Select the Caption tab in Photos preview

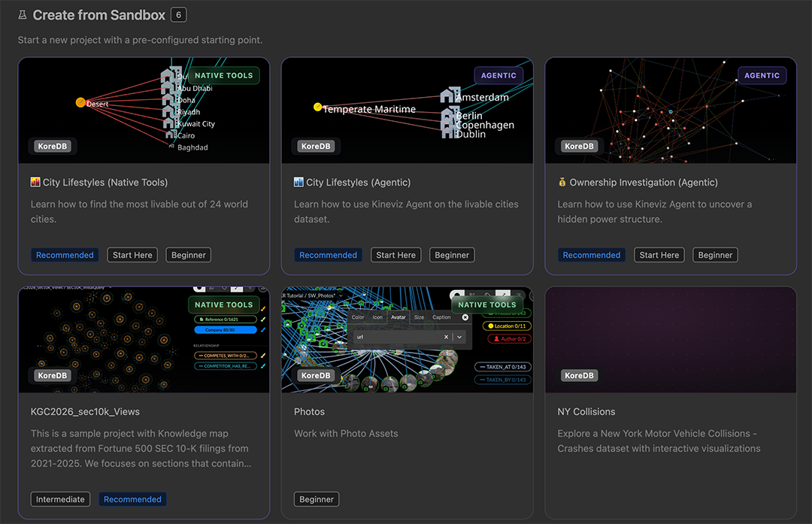coord(442,317)
